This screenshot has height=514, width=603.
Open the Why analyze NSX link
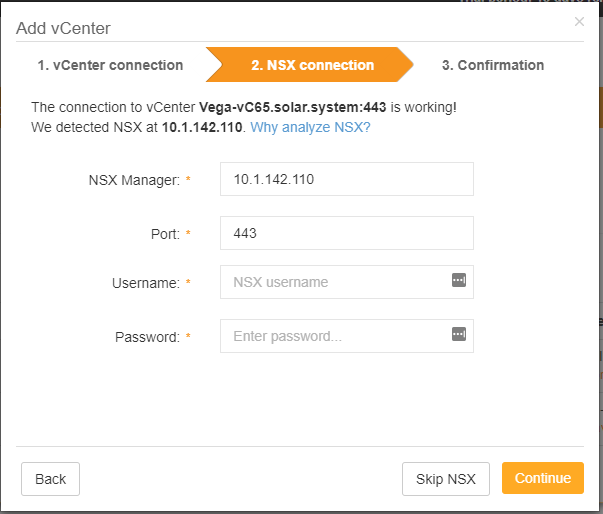(x=310, y=127)
